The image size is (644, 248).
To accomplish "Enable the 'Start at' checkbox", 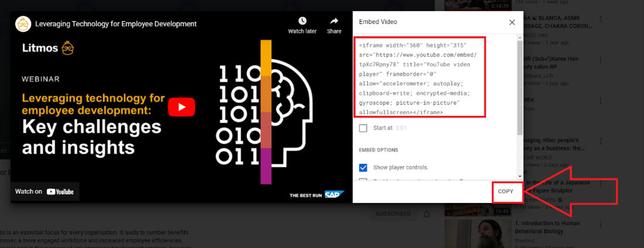I will tap(363, 128).
